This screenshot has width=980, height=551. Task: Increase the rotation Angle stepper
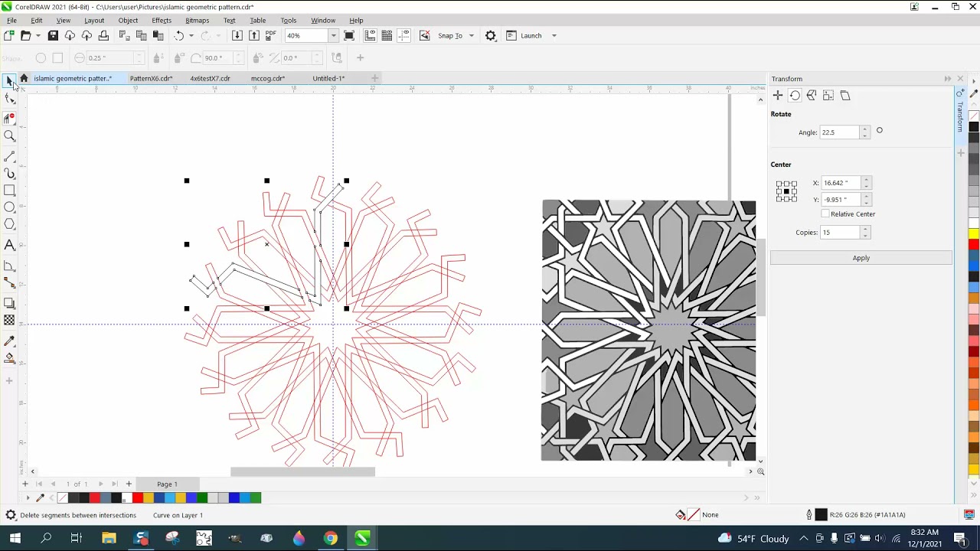point(865,129)
